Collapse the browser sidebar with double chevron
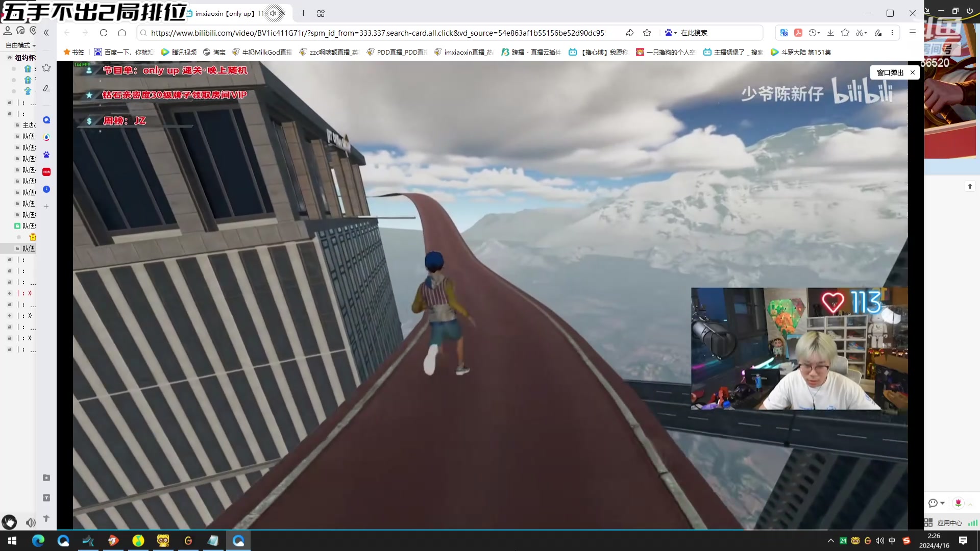 pyautogui.click(x=46, y=33)
